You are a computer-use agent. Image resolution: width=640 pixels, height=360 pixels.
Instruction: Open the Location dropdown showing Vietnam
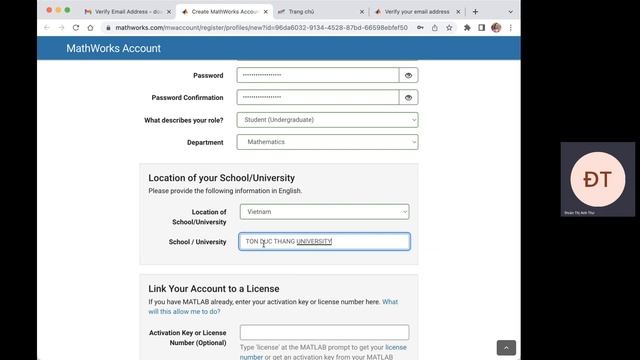click(x=324, y=212)
